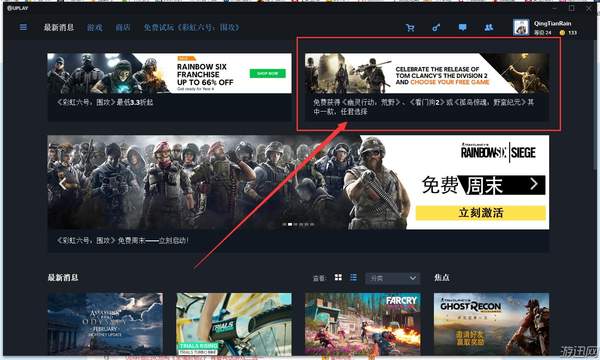
Task: Switch news to grid view
Action: coord(338,277)
